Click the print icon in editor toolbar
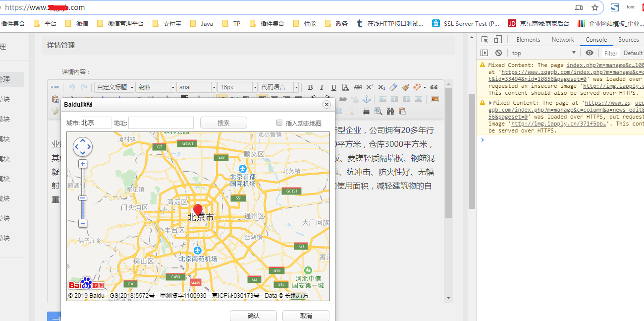644x321 pixels. [367, 111]
